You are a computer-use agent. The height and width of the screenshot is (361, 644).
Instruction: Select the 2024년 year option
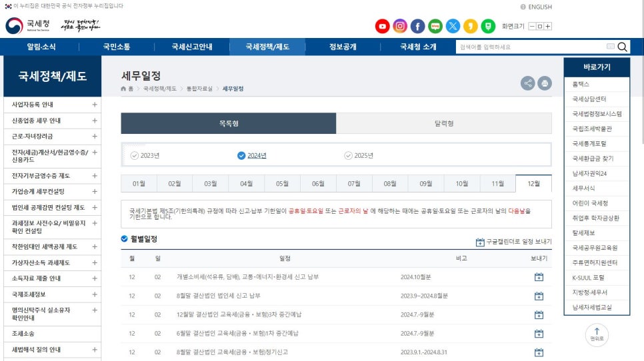[252, 156]
